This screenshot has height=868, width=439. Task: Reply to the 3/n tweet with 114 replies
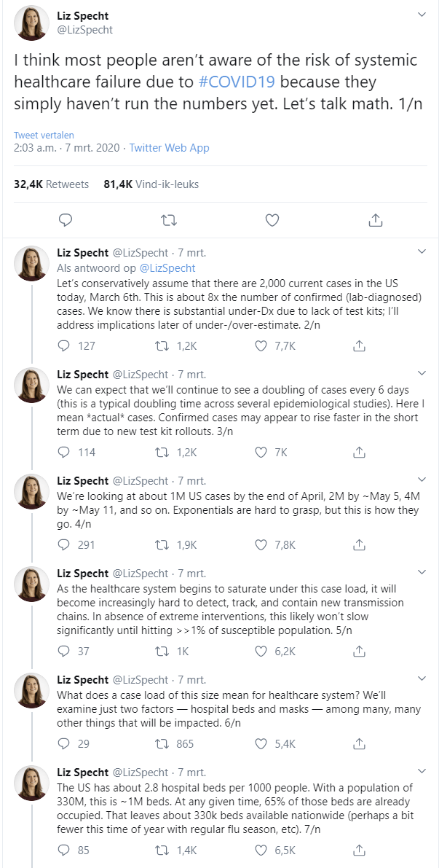pyautogui.click(x=63, y=452)
